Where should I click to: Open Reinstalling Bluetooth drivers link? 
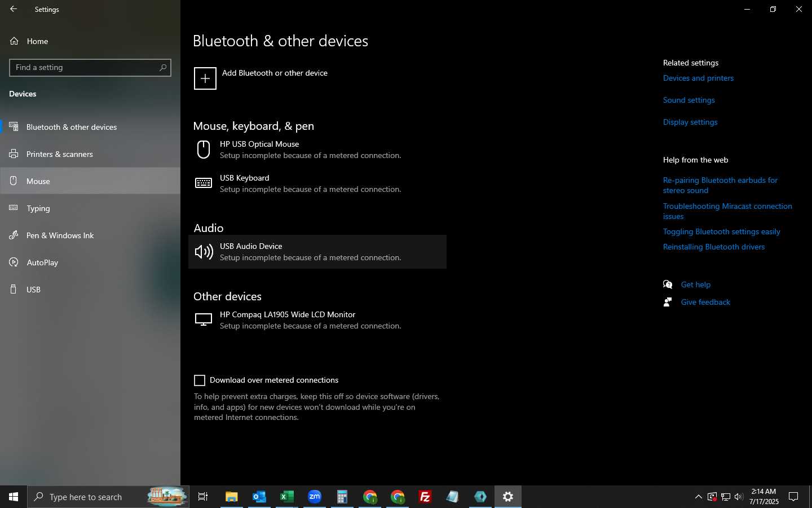coord(714,247)
